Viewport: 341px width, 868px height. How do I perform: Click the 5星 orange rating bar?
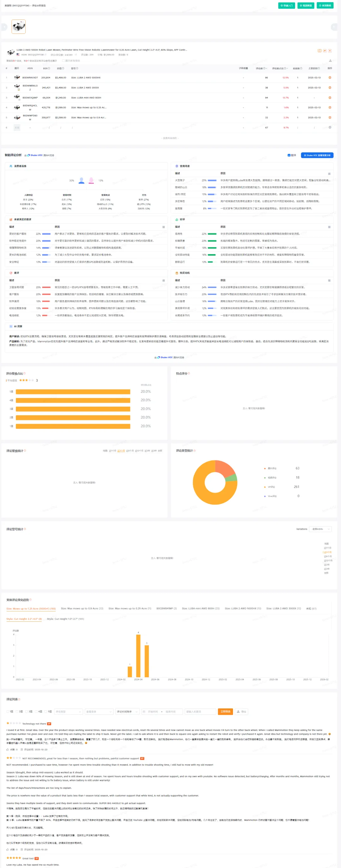click(x=73, y=392)
